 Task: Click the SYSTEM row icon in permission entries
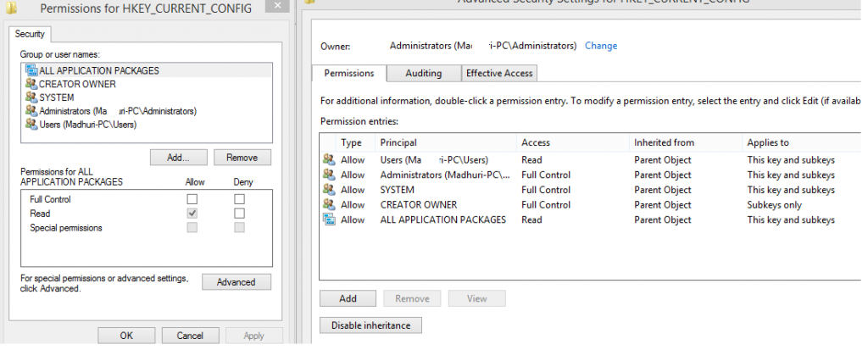(x=329, y=190)
